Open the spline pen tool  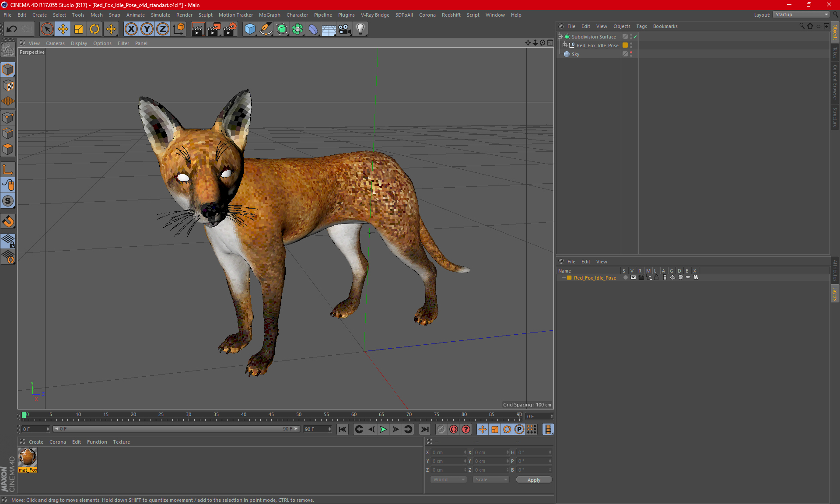[x=266, y=29]
